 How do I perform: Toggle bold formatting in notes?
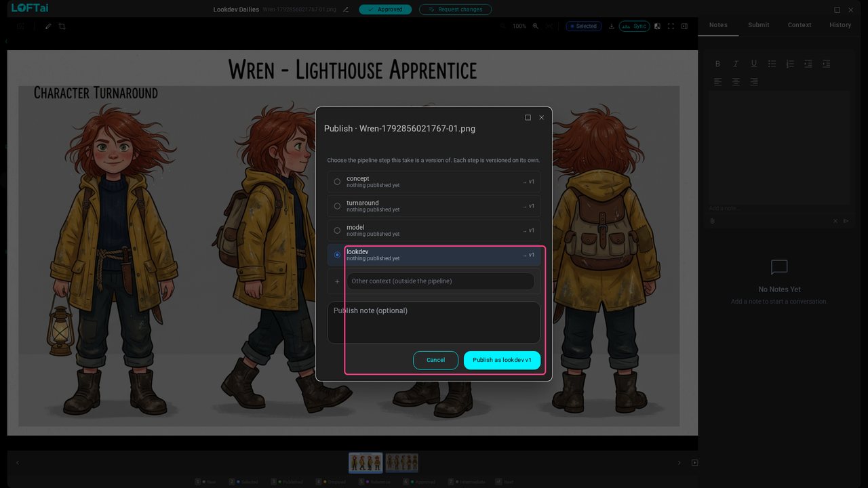[x=717, y=64]
